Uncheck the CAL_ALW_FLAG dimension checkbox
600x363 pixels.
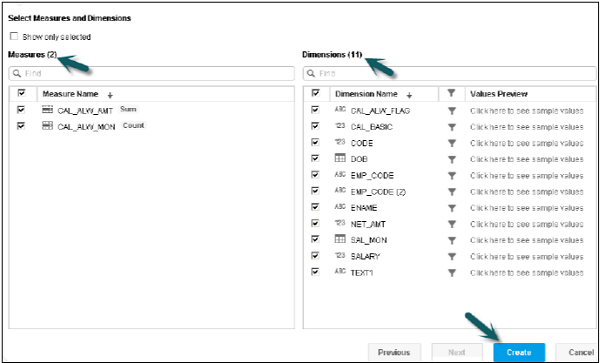click(315, 110)
